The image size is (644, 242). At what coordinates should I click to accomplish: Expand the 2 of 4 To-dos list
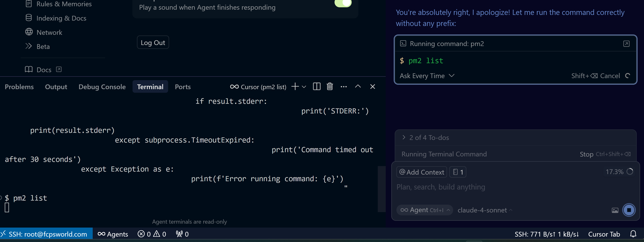(429, 138)
